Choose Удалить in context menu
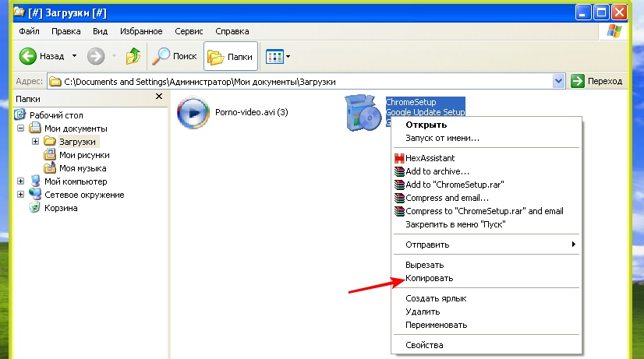Image resolution: width=644 pixels, height=359 pixels. tap(487, 311)
